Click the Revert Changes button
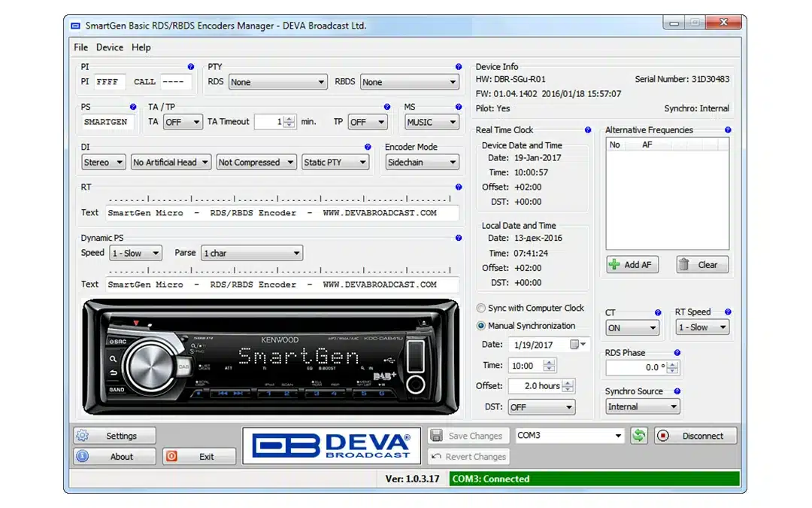Viewport: 812px width, 508px height. click(468, 456)
